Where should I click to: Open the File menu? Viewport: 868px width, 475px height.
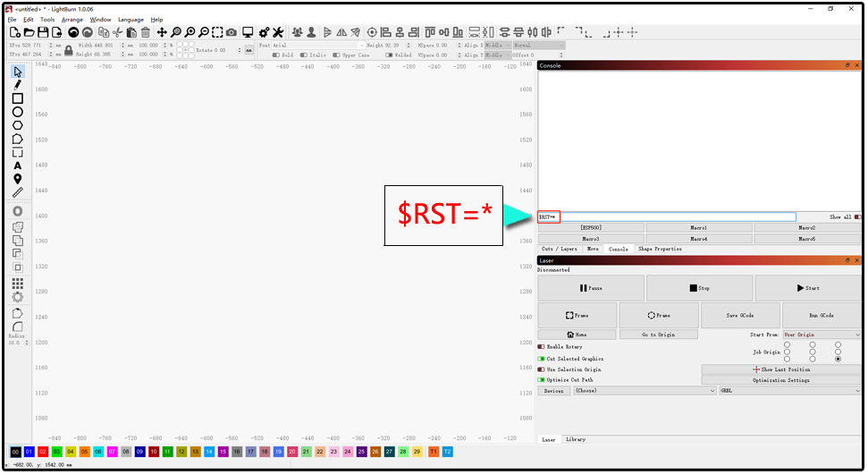pyautogui.click(x=13, y=20)
